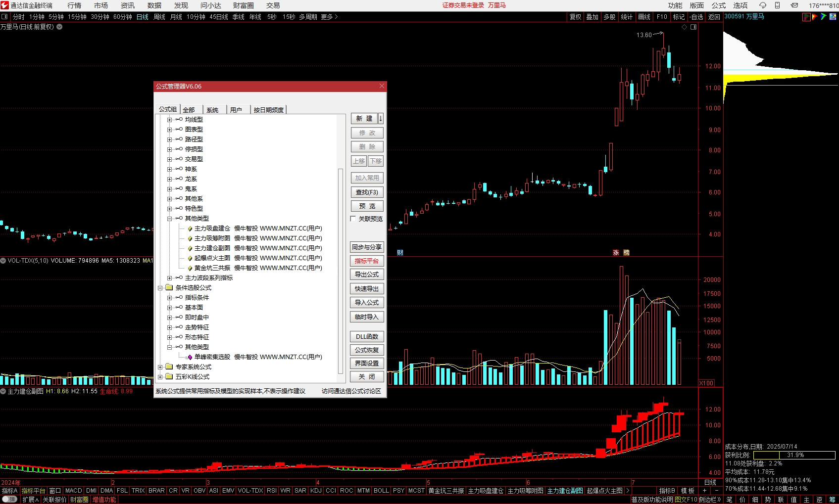This screenshot has height=504, width=839.
Task: Click the formula tree vertical scrollbar
Action: (340, 271)
